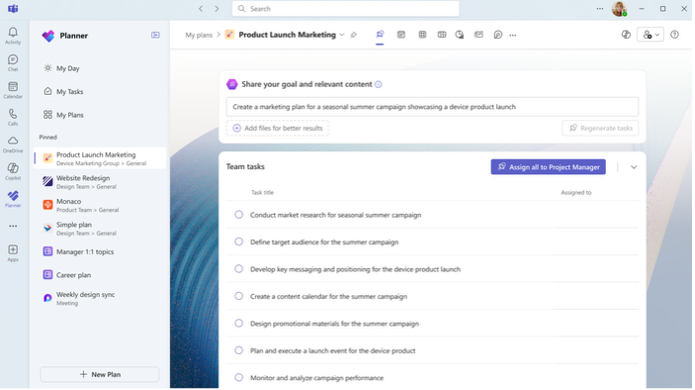Open OneDrive cloud icon
The image size is (695, 390).
point(13,144)
